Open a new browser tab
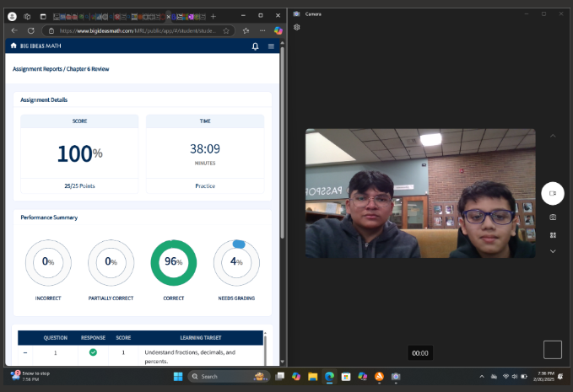Screen dimensions: 573x392 pyautogui.click(x=214, y=16)
